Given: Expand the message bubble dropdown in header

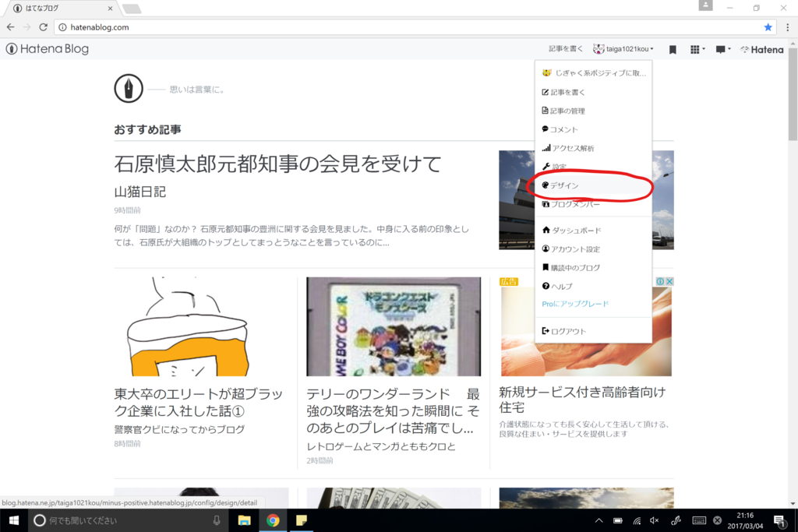Looking at the screenshot, I should click(721, 49).
